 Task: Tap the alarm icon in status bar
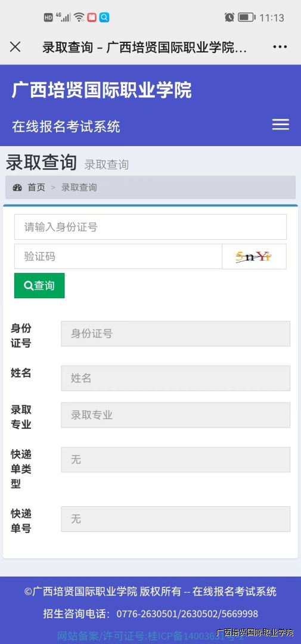pyautogui.click(x=229, y=17)
